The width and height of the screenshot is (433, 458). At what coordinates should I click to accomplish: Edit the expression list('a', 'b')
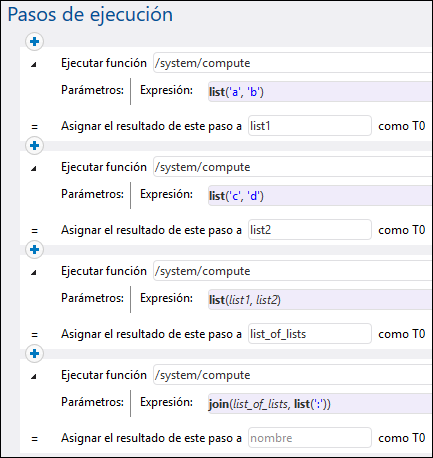point(320,92)
